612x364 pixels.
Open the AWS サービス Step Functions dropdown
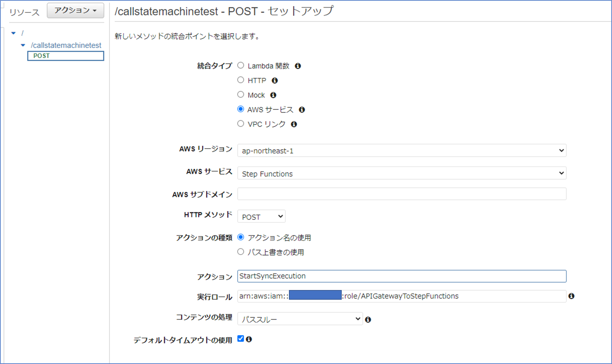[x=402, y=174]
